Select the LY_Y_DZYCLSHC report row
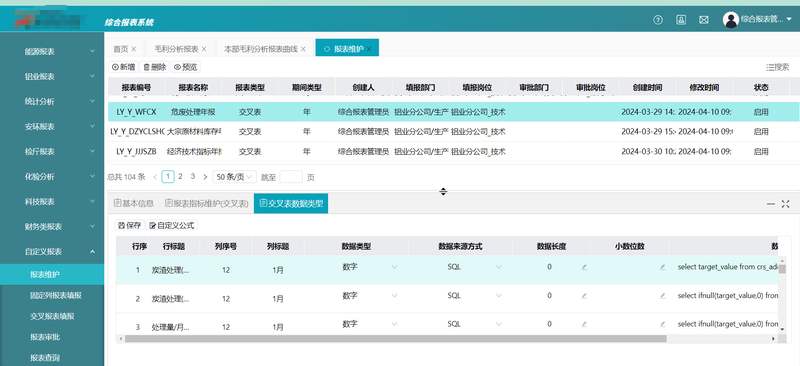This screenshot has width=800, height=366. coord(454,132)
